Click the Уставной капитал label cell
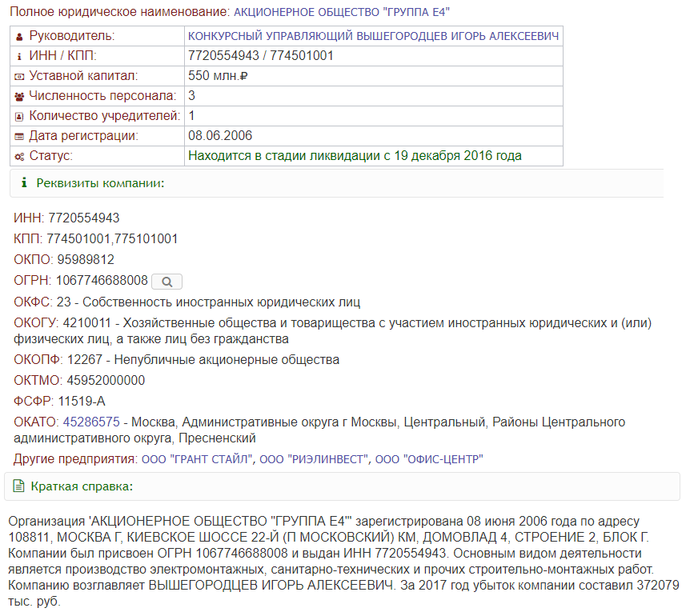This screenshot has height=616, width=690. point(97,76)
